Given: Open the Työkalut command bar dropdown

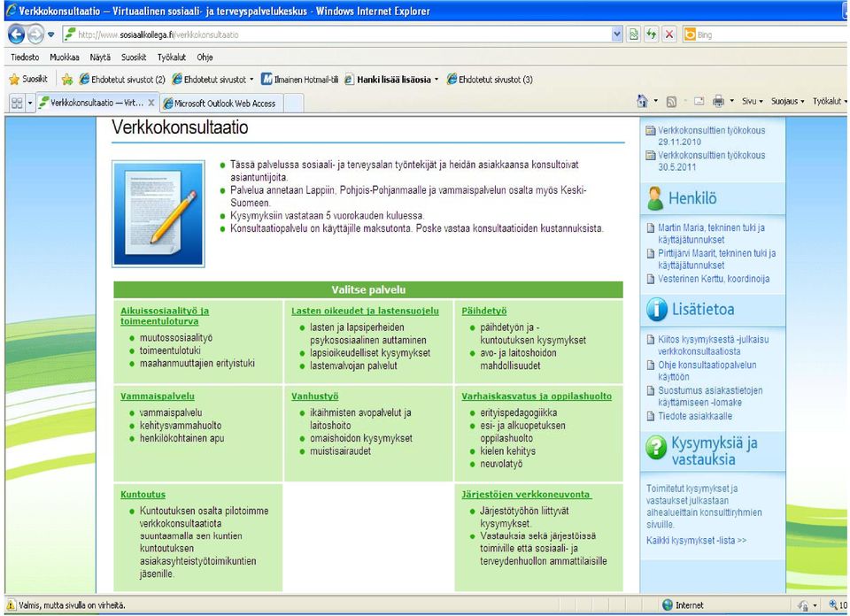Looking at the screenshot, I should [830, 101].
